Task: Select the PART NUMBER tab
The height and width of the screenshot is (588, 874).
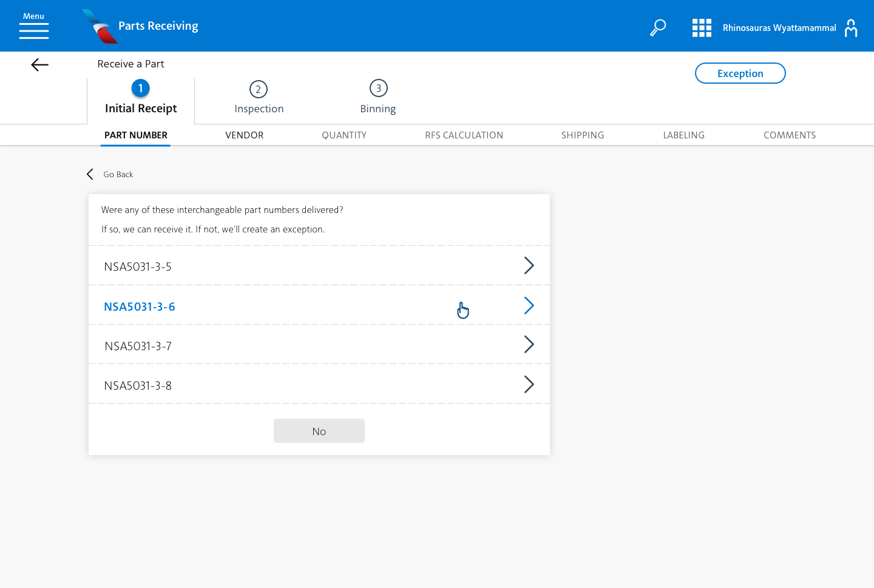Action: tap(136, 135)
